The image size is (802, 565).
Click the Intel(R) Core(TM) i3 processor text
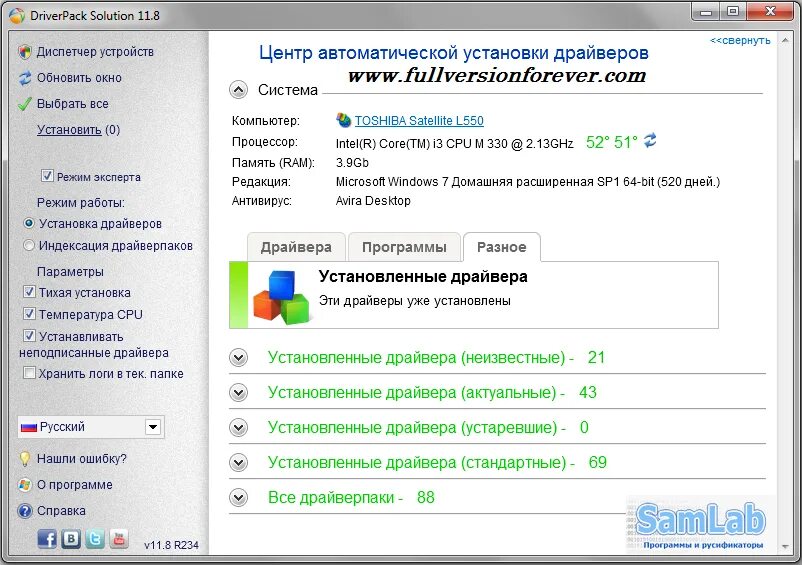(x=454, y=144)
